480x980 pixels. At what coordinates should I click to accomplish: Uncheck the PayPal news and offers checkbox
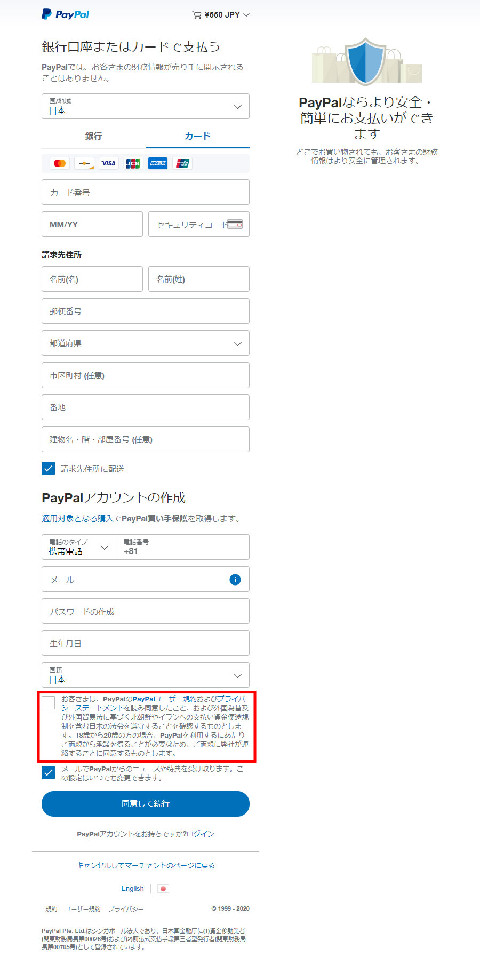pos(49,773)
